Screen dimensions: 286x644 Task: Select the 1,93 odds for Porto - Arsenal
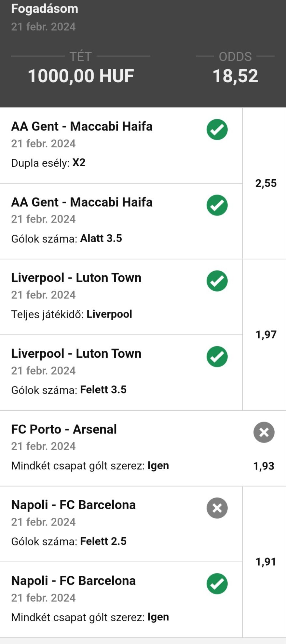point(264,466)
